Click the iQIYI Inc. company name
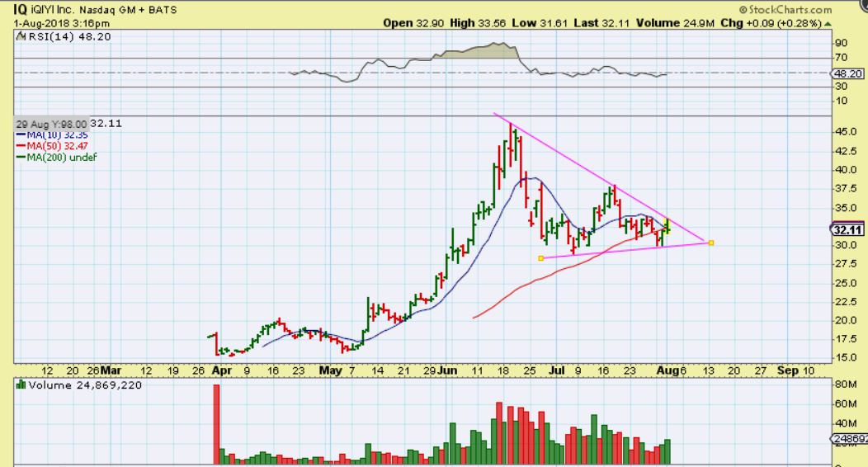This screenshot has height=467, width=868. click(53, 10)
